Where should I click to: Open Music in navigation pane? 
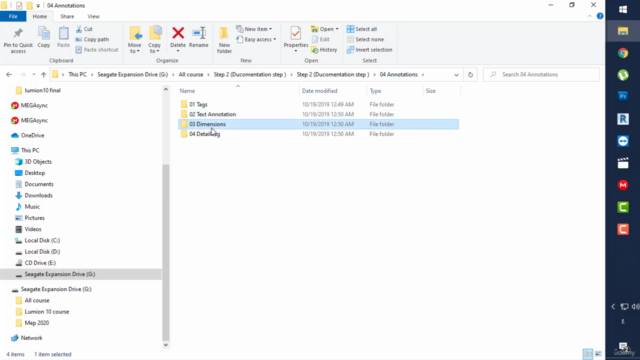coord(32,207)
